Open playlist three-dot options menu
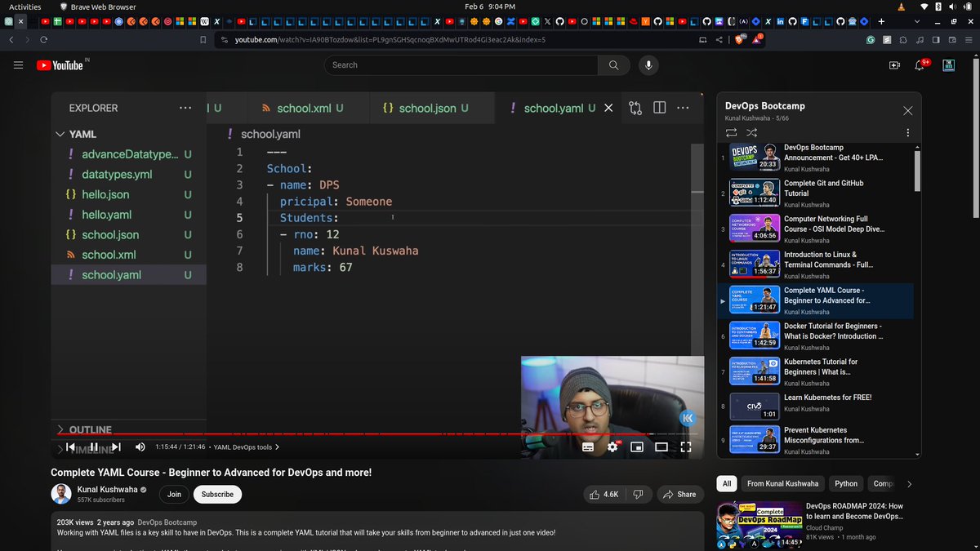 pos(907,132)
